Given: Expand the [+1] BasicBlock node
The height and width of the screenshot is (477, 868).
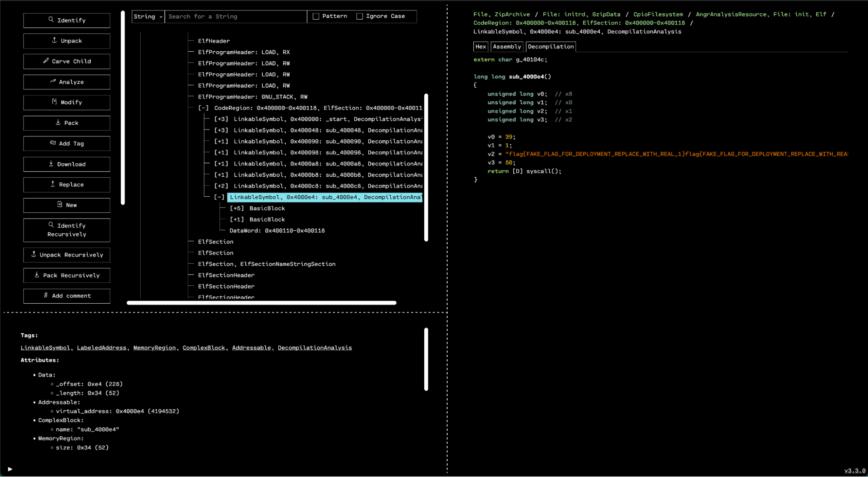Looking at the screenshot, I should coord(237,220).
